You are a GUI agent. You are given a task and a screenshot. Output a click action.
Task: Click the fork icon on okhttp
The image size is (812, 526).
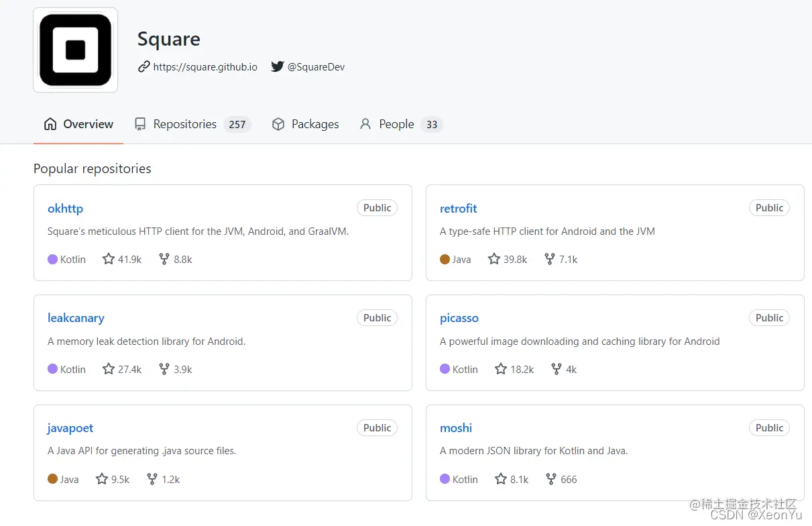[x=164, y=259]
